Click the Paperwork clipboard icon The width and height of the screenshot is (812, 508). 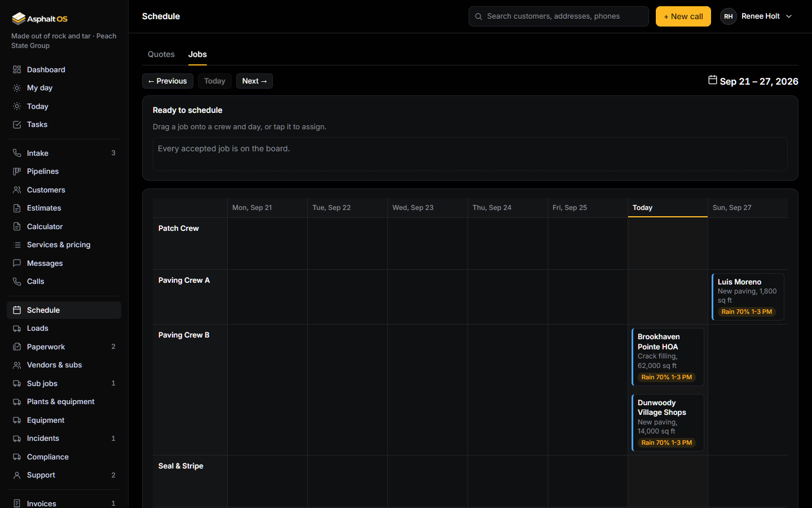[x=17, y=347]
